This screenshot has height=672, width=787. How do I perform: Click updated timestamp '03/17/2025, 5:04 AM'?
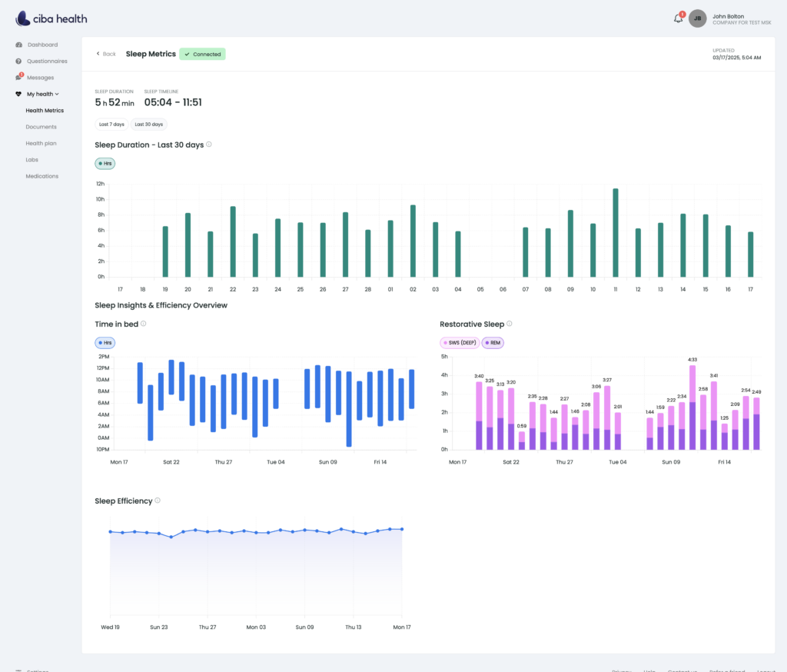736,58
